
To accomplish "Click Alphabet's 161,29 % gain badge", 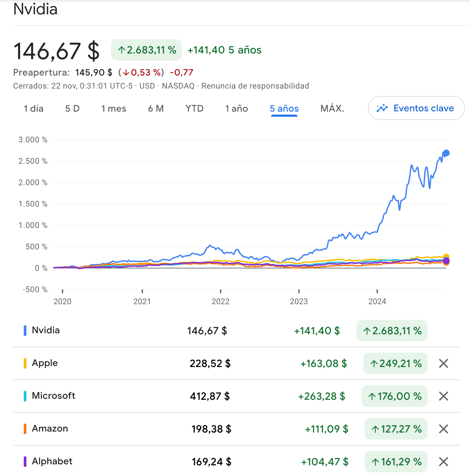I will tap(396, 462).
